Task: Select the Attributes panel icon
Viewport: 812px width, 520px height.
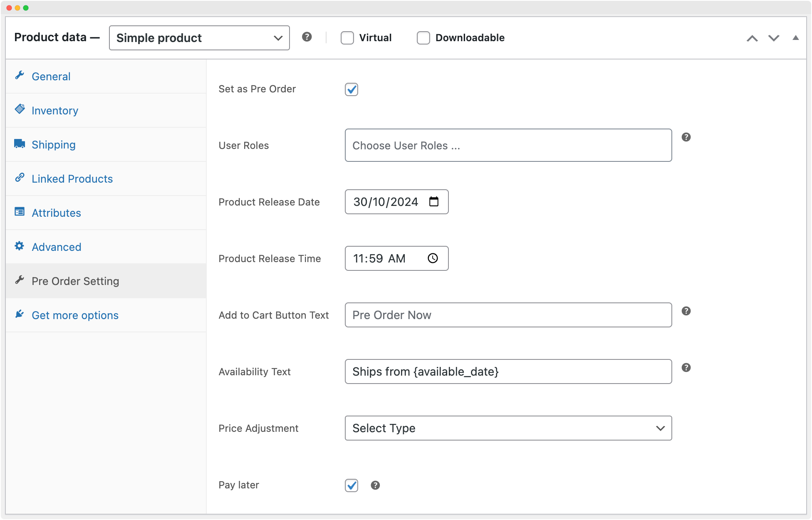Action: (x=20, y=211)
